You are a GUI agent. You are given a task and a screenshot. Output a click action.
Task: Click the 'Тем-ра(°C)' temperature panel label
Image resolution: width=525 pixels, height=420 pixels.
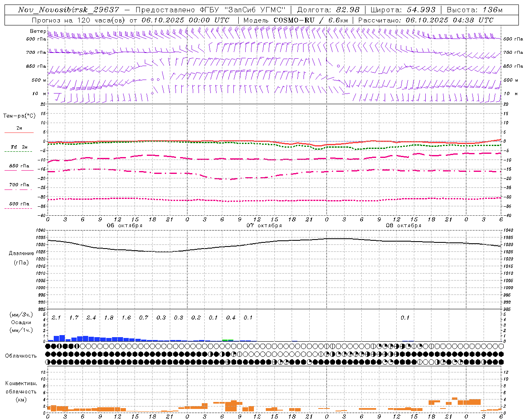(x=19, y=116)
